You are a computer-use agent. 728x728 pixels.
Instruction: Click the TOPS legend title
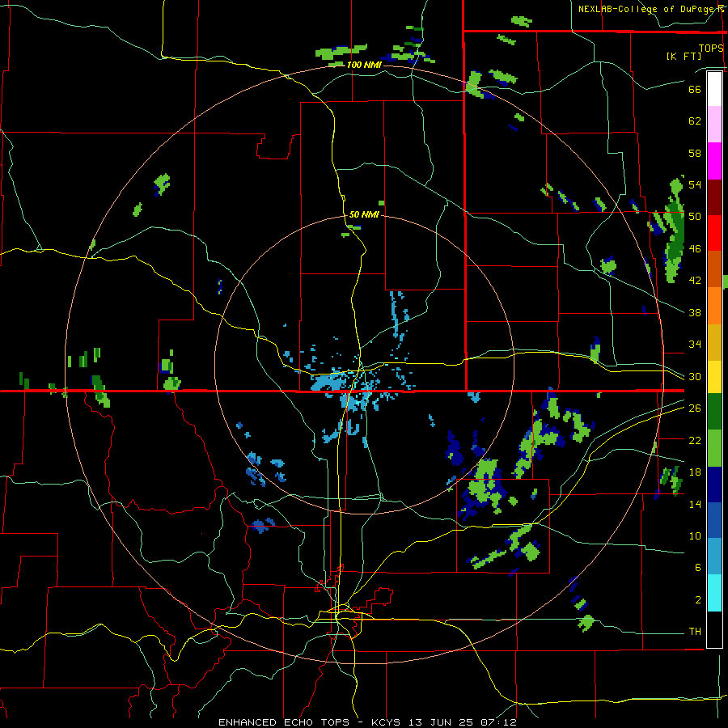pyautogui.click(x=711, y=48)
